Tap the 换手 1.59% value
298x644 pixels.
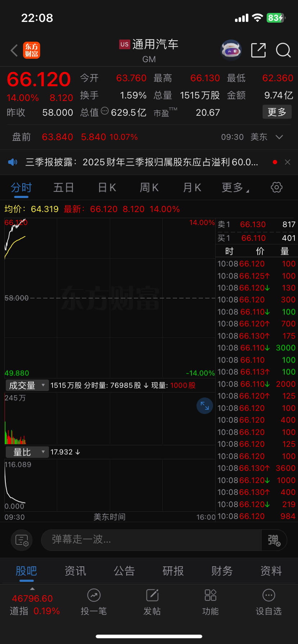pyautogui.click(x=133, y=95)
